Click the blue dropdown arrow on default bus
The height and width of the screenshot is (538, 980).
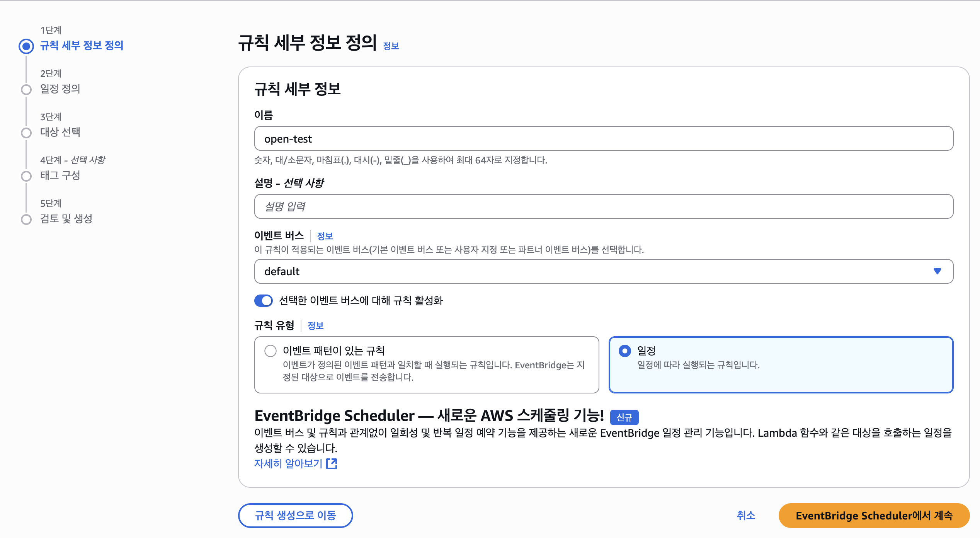[x=937, y=271]
